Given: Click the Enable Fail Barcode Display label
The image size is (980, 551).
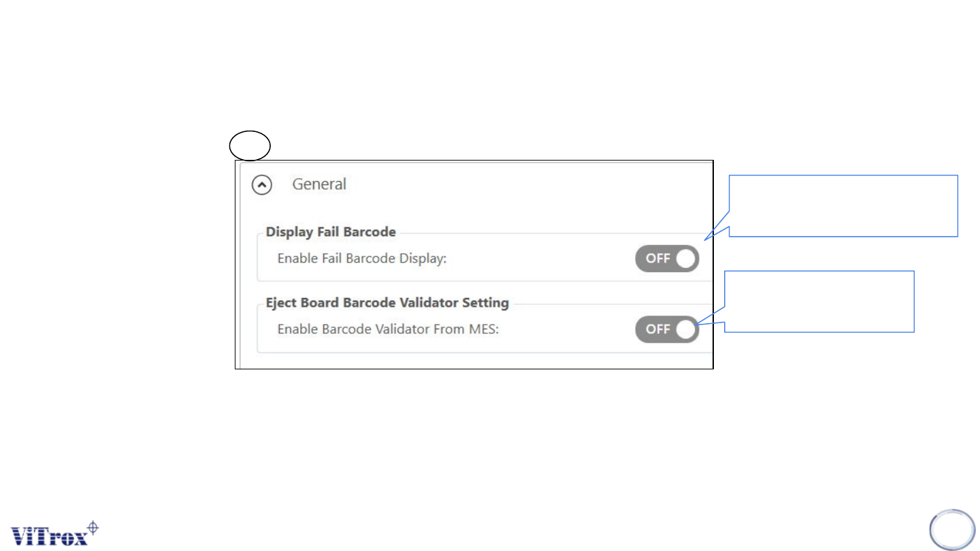Looking at the screenshot, I should [361, 259].
